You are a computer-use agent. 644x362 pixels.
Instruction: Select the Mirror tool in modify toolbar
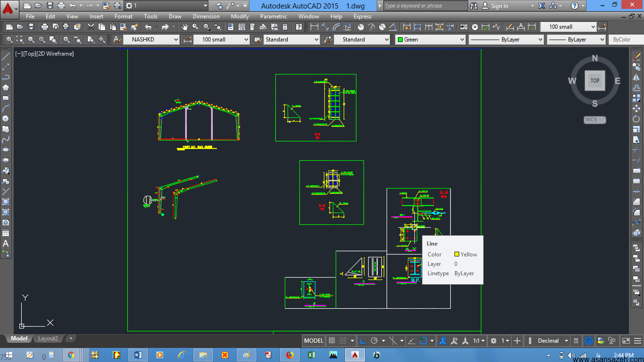[x=636, y=77]
